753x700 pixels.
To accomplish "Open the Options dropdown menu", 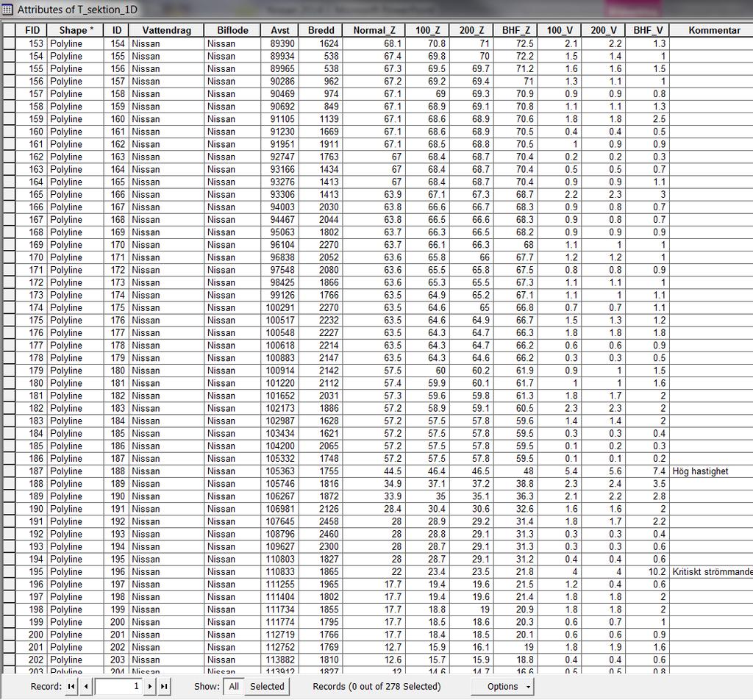I will [502, 686].
